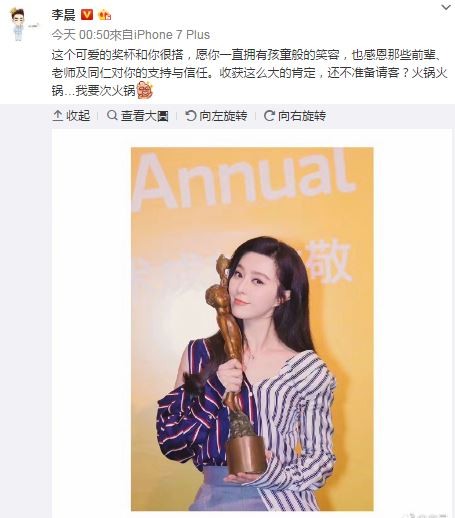Click the orange V verified badge

tap(87, 15)
